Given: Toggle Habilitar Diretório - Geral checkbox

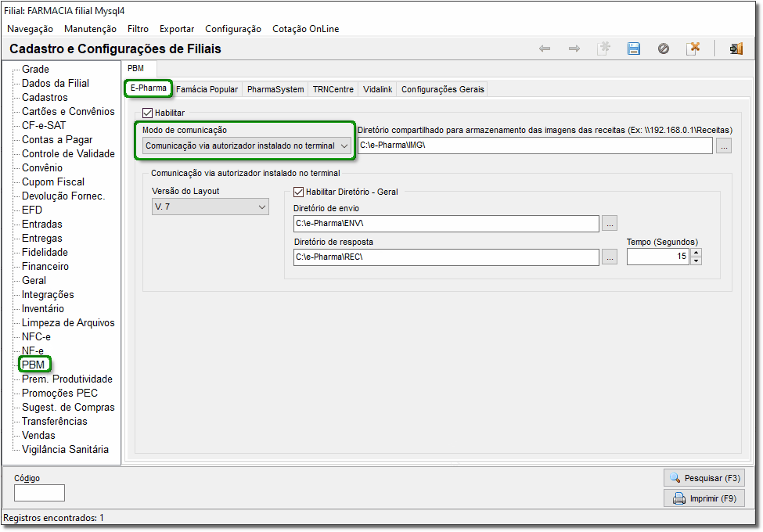Looking at the screenshot, I should click(298, 192).
